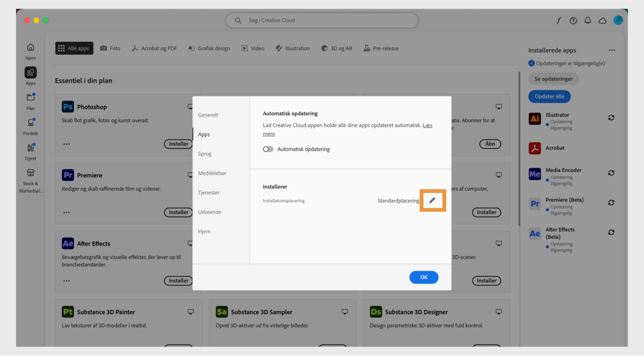Click the Media Encoder app icon

pos(535,174)
